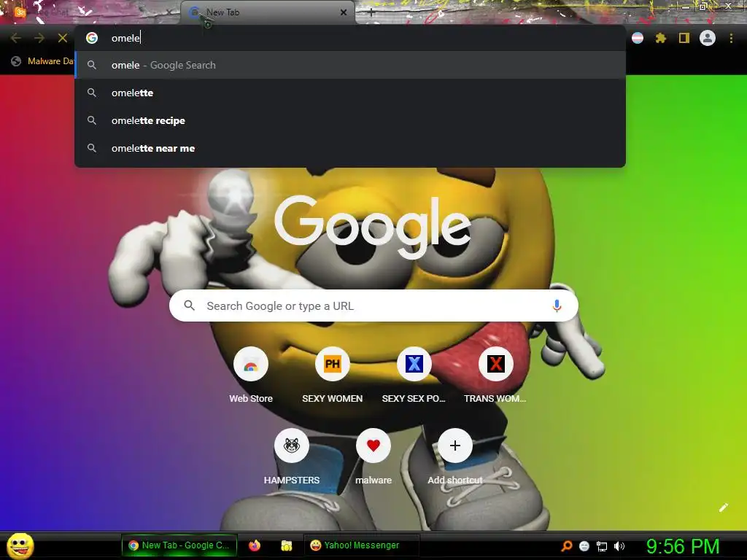
Task: Close the New Tab tab
Action: click(x=344, y=12)
